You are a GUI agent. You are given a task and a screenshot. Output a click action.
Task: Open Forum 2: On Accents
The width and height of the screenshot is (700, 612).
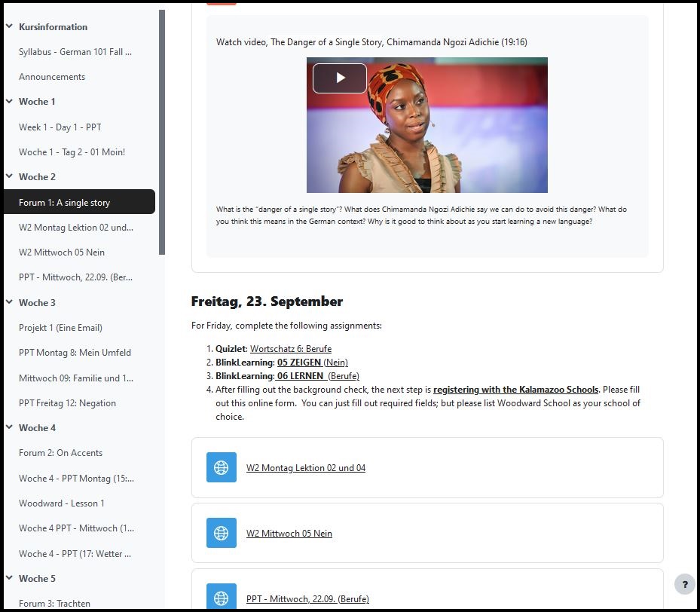click(61, 453)
